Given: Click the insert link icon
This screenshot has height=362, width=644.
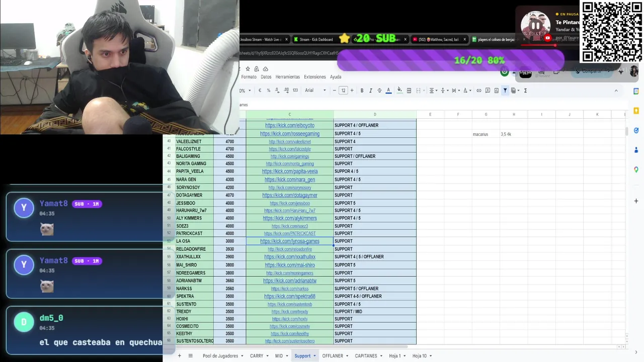Looking at the screenshot, I should pyautogui.click(x=479, y=90).
